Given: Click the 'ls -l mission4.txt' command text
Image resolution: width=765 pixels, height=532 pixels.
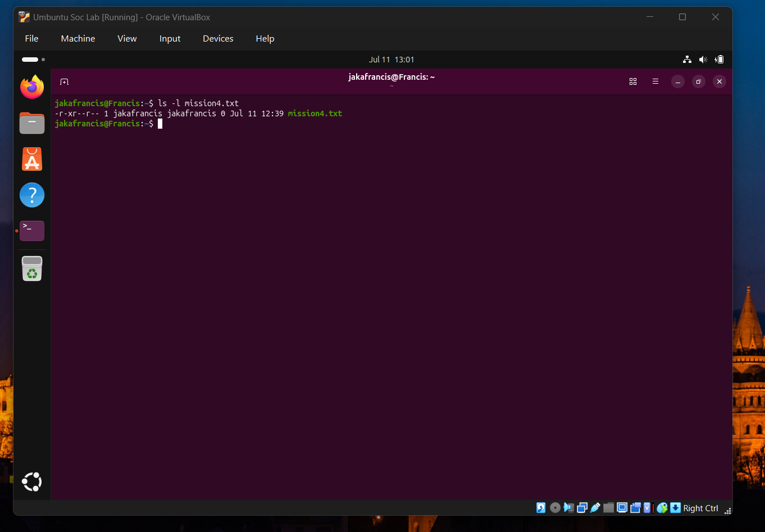Looking at the screenshot, I should point(198,103).
